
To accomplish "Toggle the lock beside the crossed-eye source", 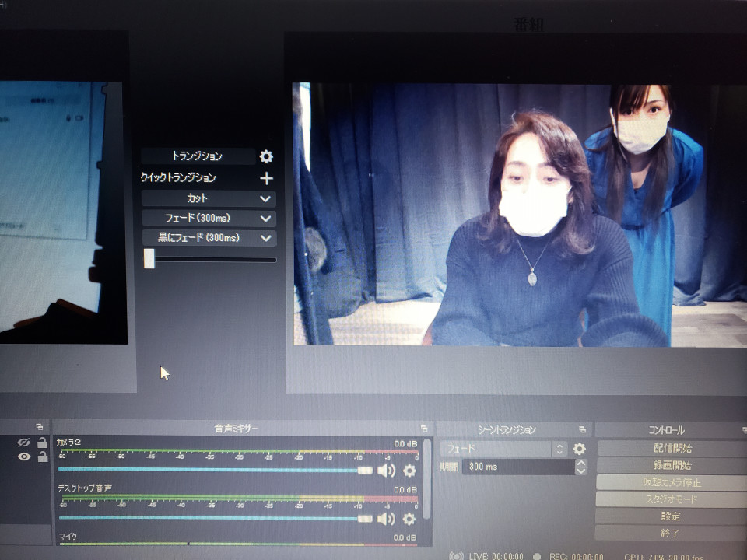I will (42, 443).
